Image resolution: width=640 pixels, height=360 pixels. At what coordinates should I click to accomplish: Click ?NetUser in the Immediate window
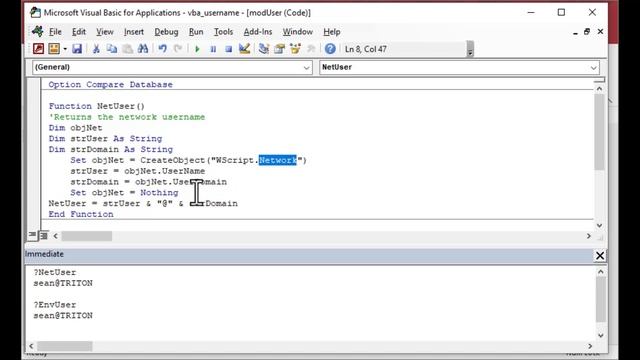[55, 272]
